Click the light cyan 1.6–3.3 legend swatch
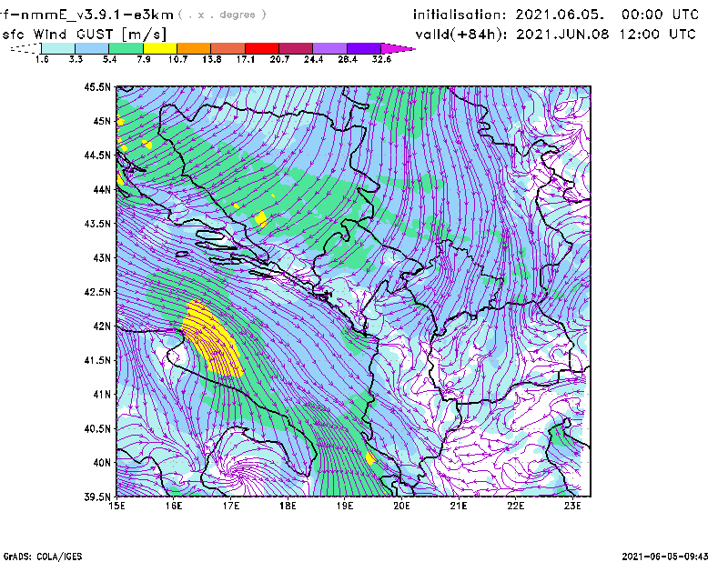This screenshot has width=728, height=562. 58,48
